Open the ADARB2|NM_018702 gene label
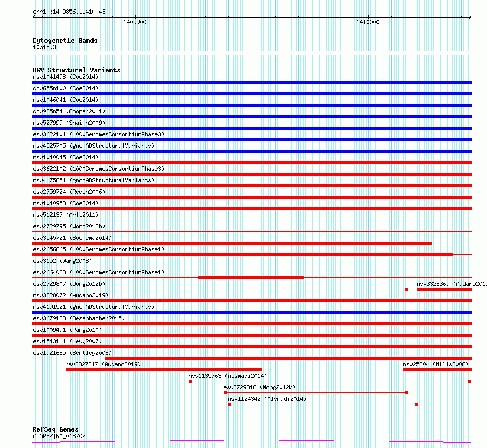 [x=59, y=436]
